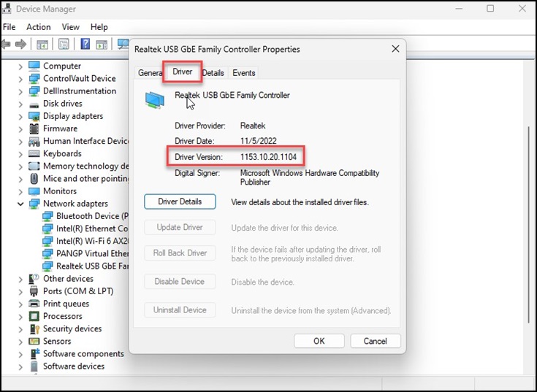The image size is (537, 392).
Task: Click the driver date 11/5/2022 value
Action: (258, 141)
